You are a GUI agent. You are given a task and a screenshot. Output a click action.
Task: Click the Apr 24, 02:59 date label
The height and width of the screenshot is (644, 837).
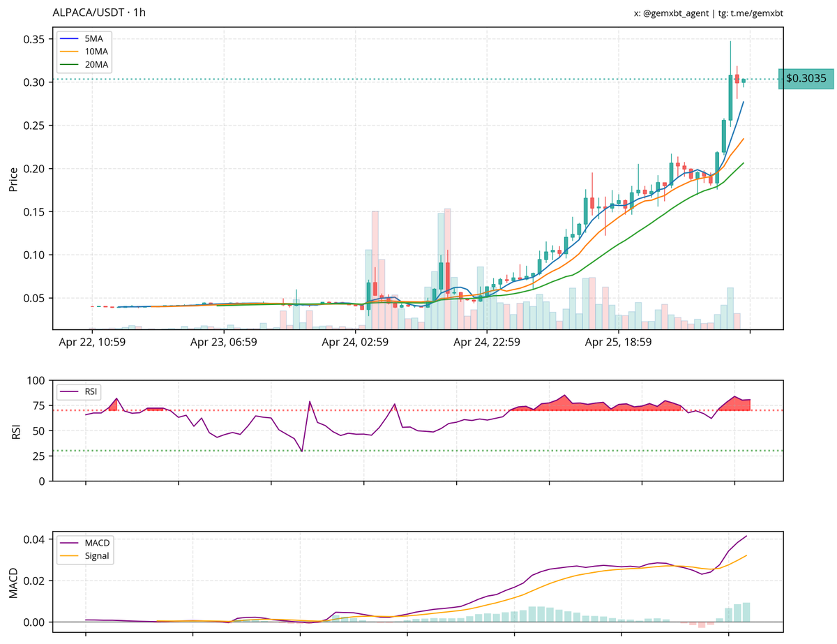[355, 343]
